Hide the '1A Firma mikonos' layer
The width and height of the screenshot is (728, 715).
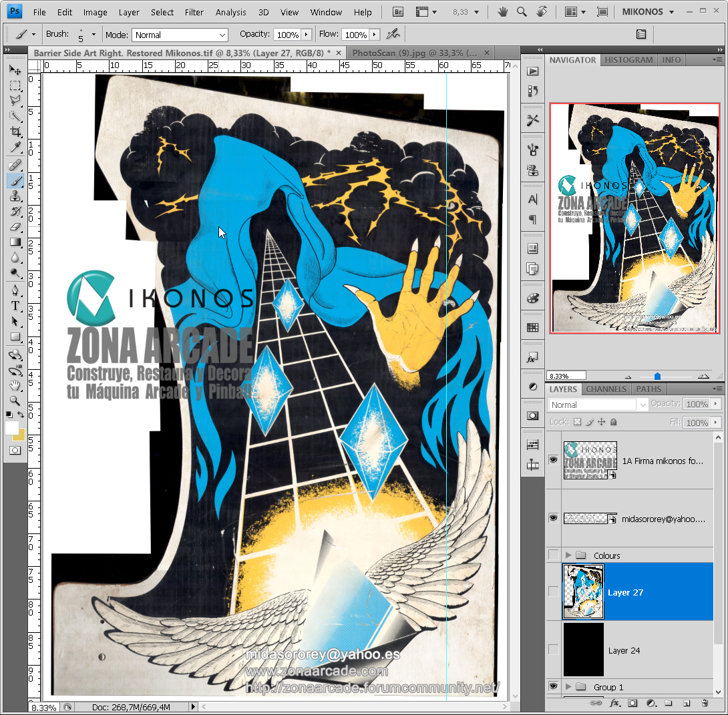click(552, 460)
